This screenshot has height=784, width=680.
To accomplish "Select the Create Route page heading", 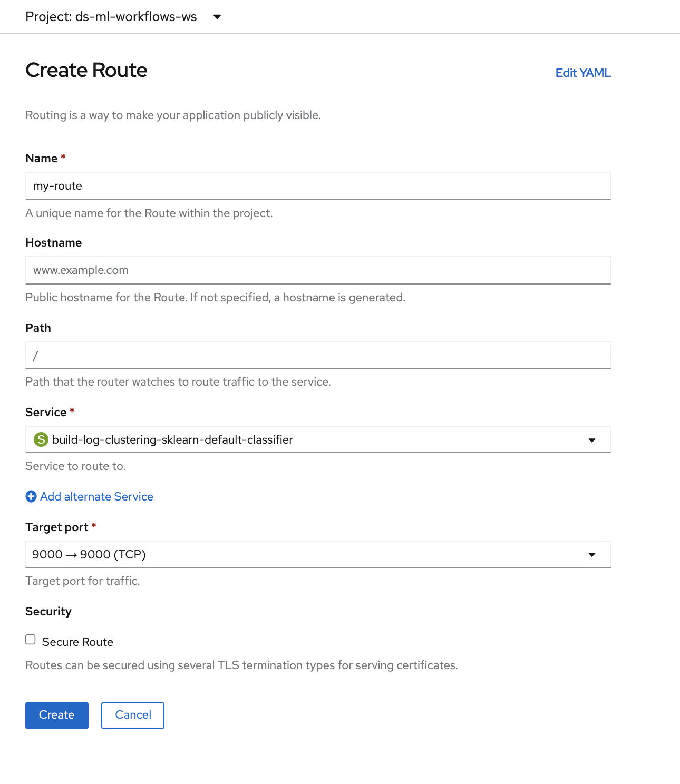I will [x=86, y=70].
